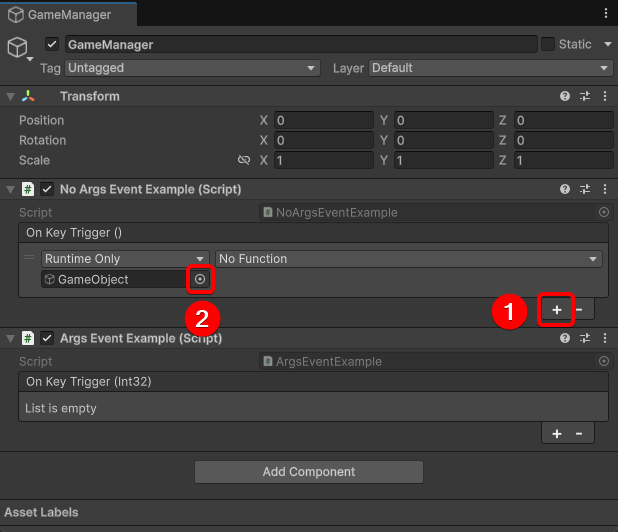Toggle the GameManager active checkbox
The width and height of the screenshot is (618, 532).
[x=53, y=45]
